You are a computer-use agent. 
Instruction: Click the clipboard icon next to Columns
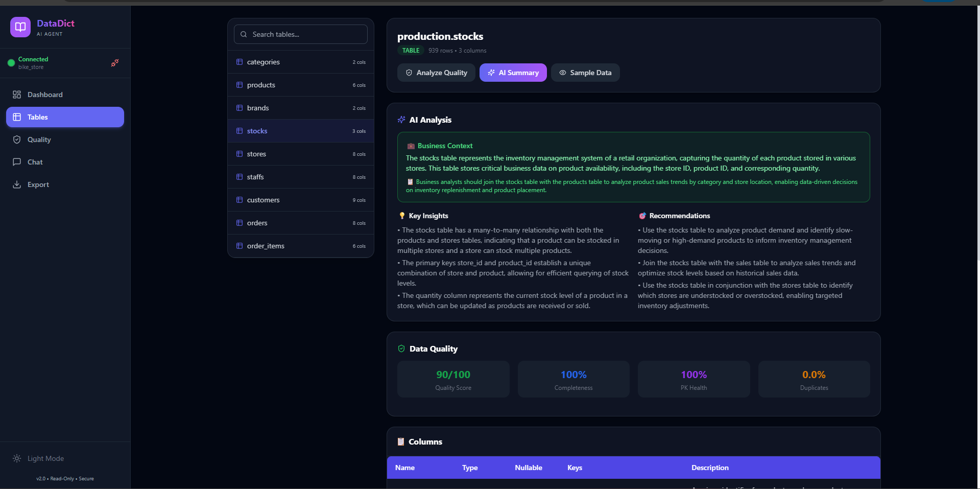pyautogui.click(x=401, y=441)
